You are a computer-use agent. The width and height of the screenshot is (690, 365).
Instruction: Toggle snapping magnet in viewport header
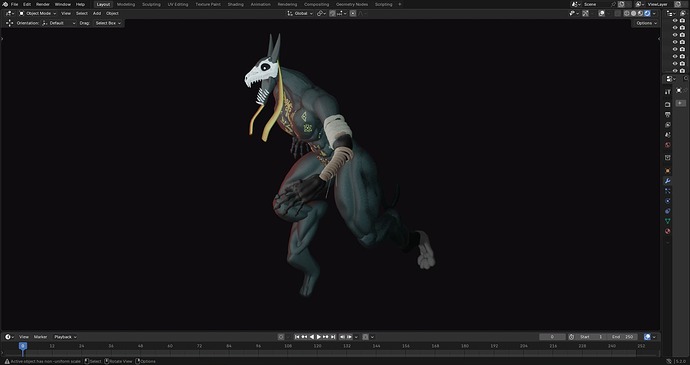pyautogui.click(x=332, y=13)
